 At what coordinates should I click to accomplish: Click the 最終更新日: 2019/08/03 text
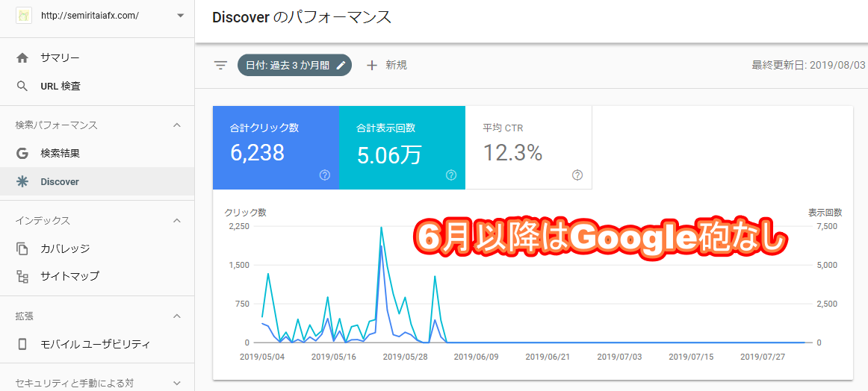click(807, 65)
